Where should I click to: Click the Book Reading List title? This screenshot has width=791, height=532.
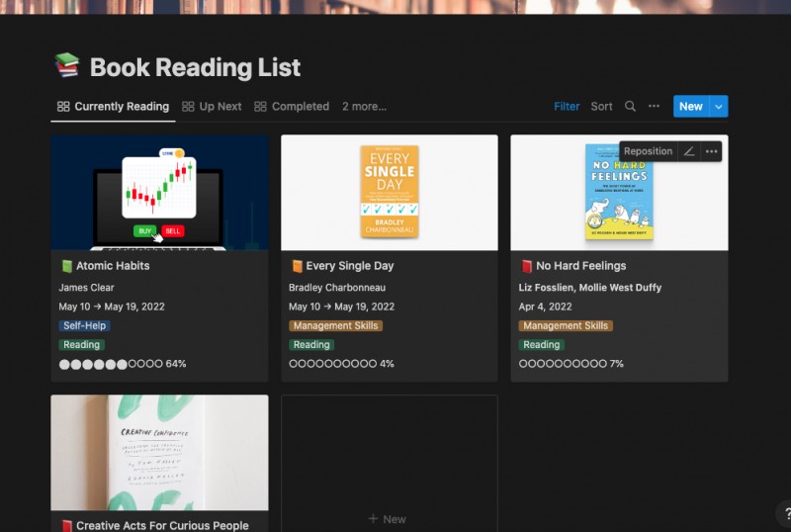pyautogui.click(x=195, y=67)
